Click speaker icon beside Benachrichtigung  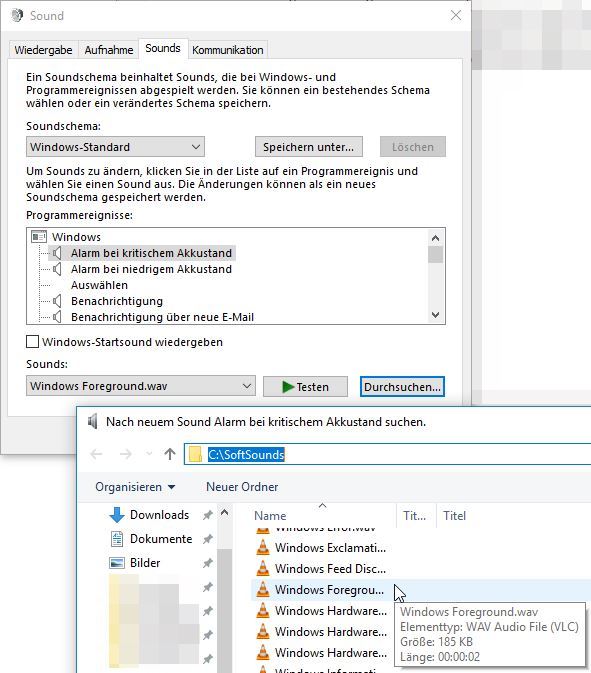click(x=57, y=301)
